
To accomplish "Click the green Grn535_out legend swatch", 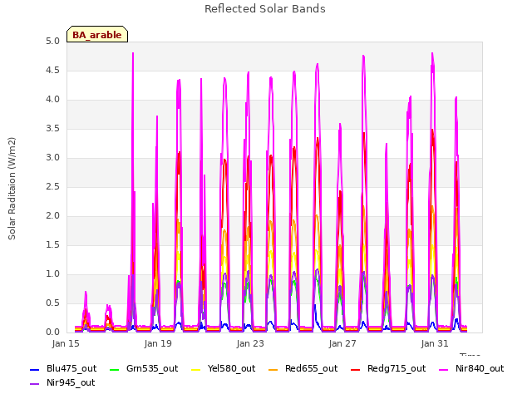I will click(x=115, y=369).
